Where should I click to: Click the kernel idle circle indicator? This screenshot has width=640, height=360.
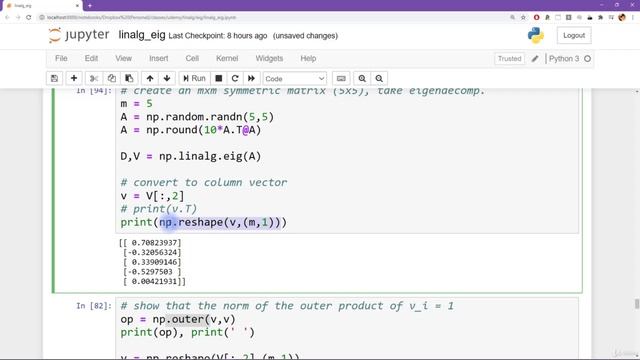[x=587, y=58]
